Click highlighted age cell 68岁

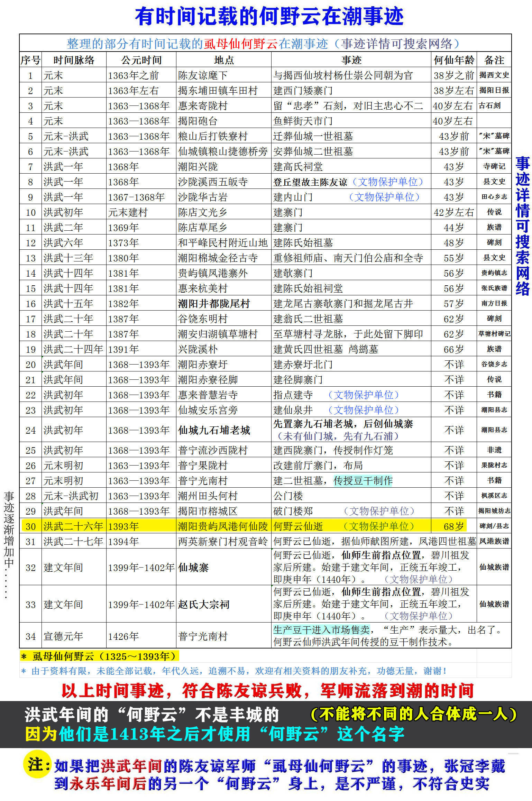pyautogui.click(x=454, y=526)
